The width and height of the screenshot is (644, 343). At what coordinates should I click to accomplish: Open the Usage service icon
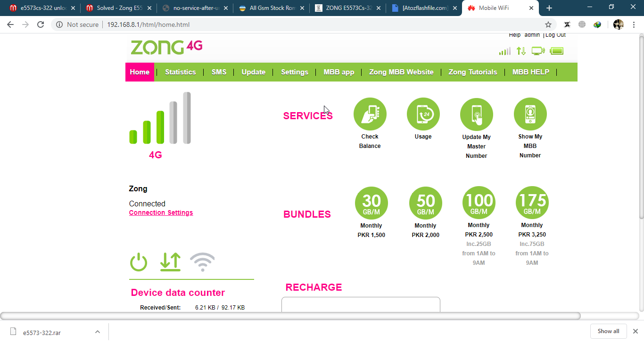(423, 114)
